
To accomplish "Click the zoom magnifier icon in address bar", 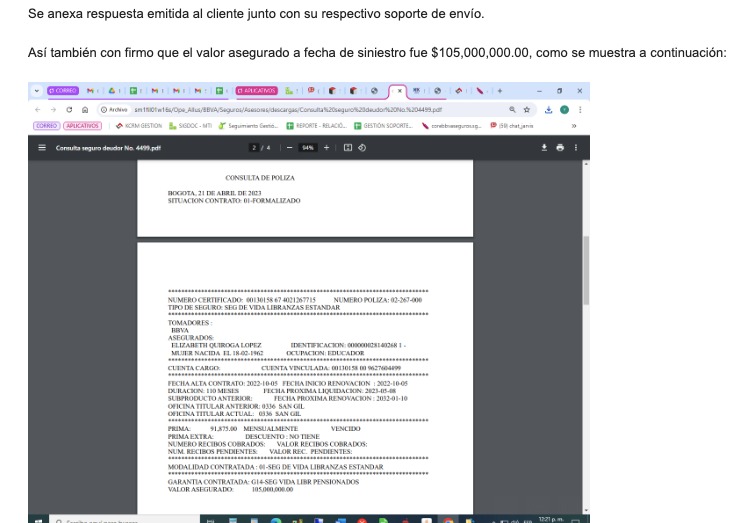I will pyautogui.click(x=512, y=109).
